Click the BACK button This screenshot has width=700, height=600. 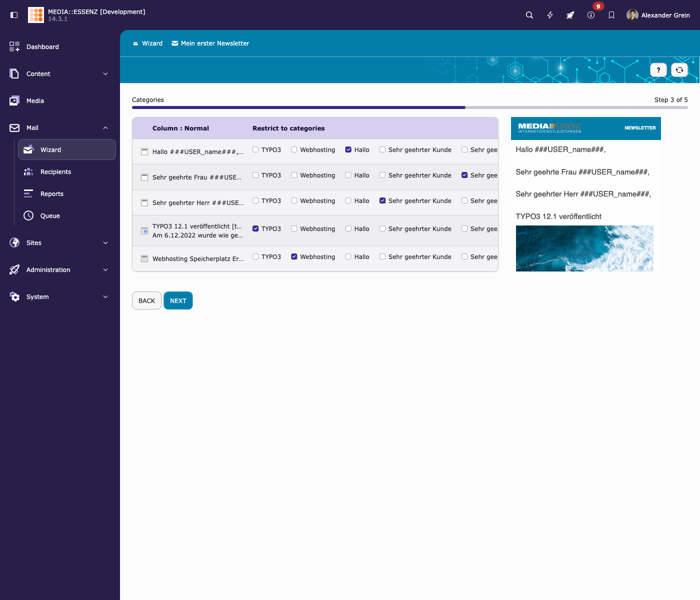click(x=146, y=300)
